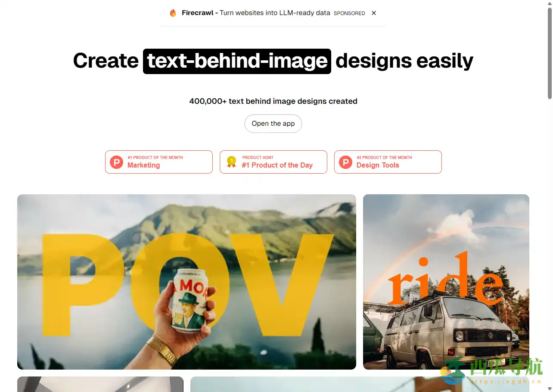Click the scrollbar down arrow
This screenshot has width=553, height=392.
click(x=550, y=389)
